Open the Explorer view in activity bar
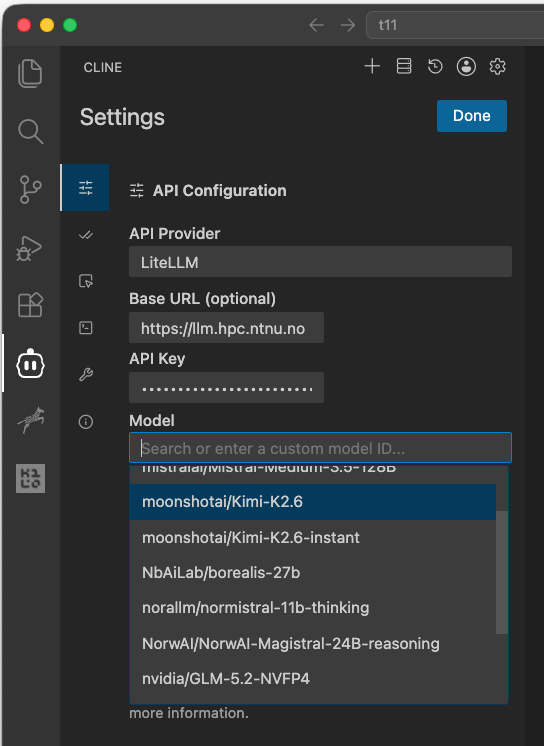The image size is (544, 746). click(30, 73)
